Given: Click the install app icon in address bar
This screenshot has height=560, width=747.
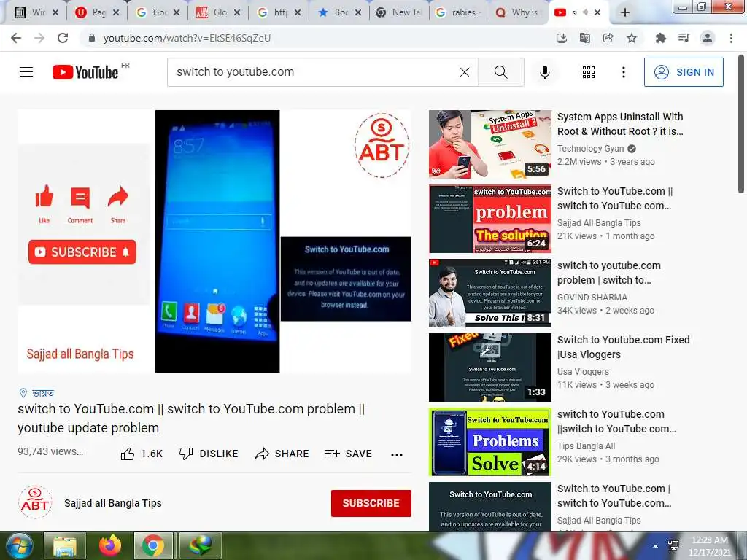Looking at the screenshot, I should pos(562,38).
